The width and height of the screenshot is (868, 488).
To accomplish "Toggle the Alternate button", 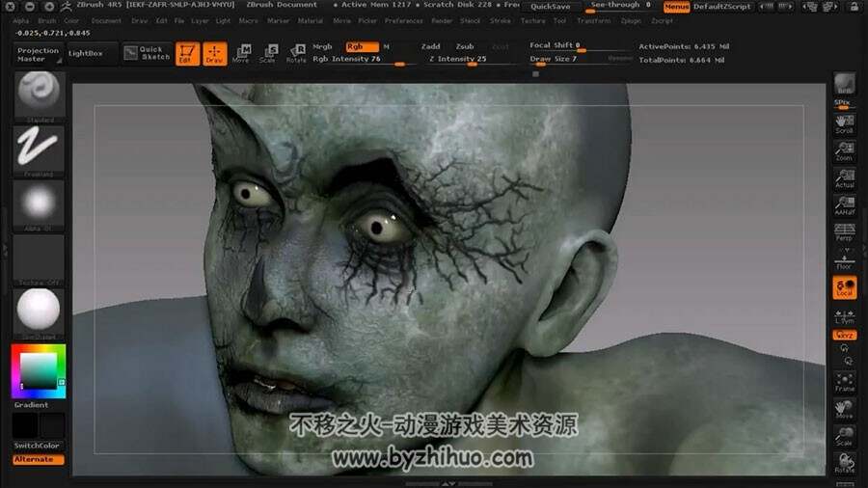I will [39, 459].
